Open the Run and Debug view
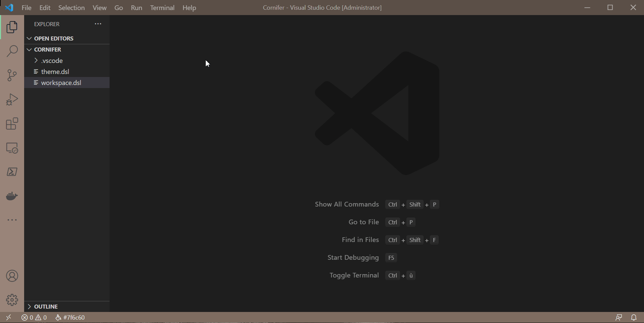The height and width of the screenshot is (323, 644). [x=12, y=99]
